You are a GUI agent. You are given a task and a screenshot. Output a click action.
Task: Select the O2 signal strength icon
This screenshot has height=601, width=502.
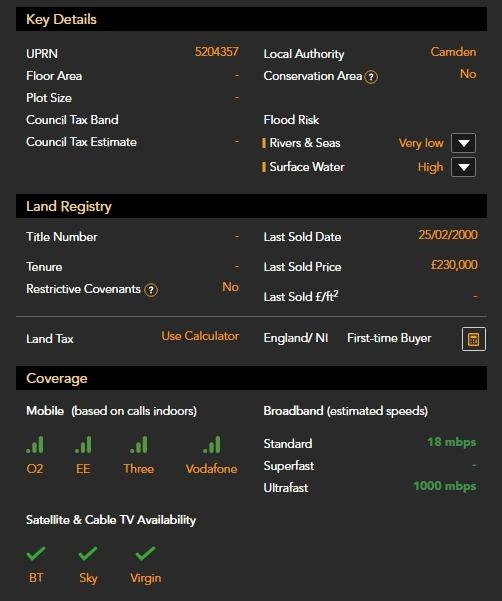(35, 445)
